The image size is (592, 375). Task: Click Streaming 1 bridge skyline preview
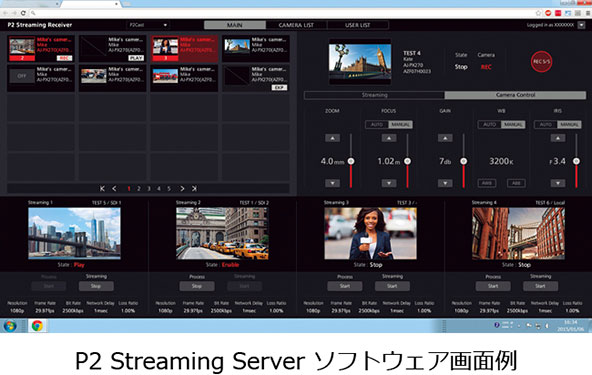(x=74, y=233)
